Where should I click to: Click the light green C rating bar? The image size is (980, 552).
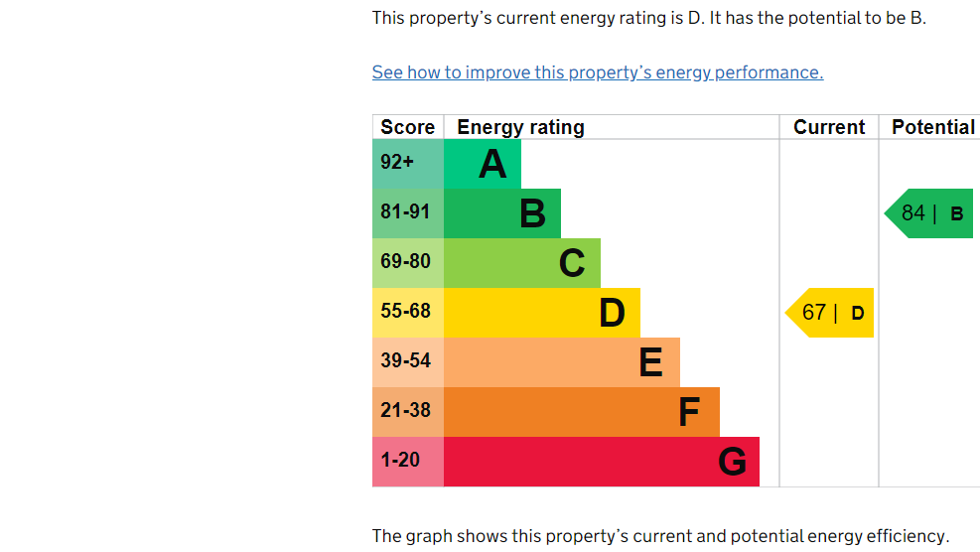coord(522,263)
